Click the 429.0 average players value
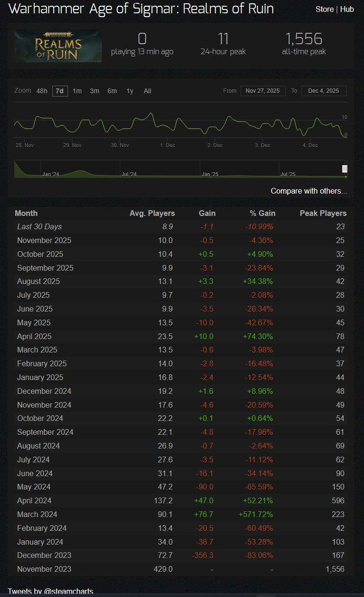 163,569
